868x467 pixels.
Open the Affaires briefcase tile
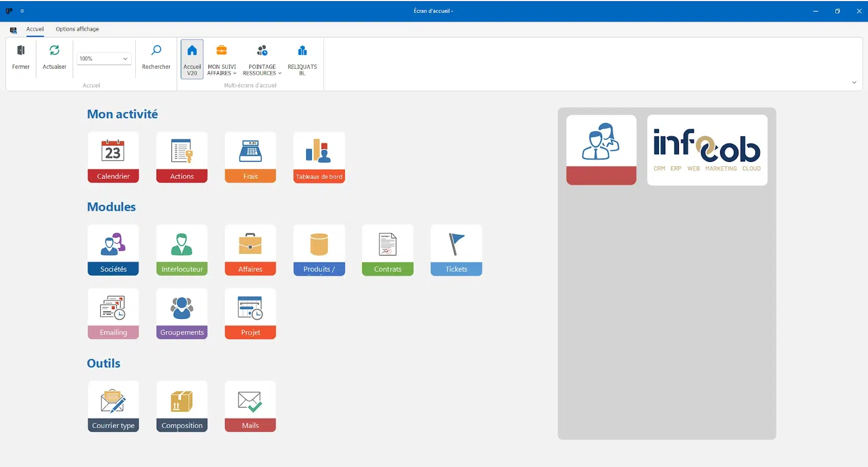[250, 250]
